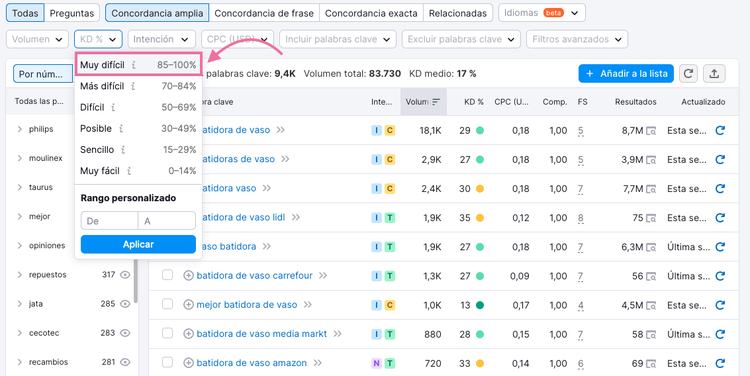This screenshot has height=376, width=750.
Task: Click the Aplicar button
Action: tap(138, 244)
